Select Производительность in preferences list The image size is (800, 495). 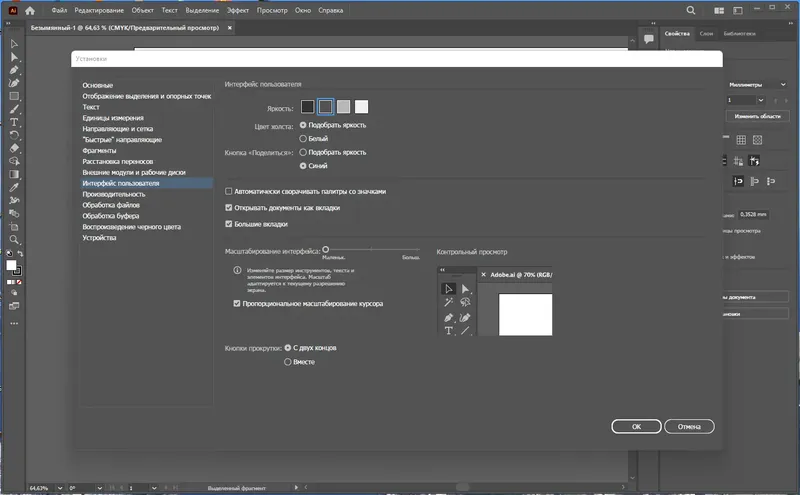coord(114,194)
